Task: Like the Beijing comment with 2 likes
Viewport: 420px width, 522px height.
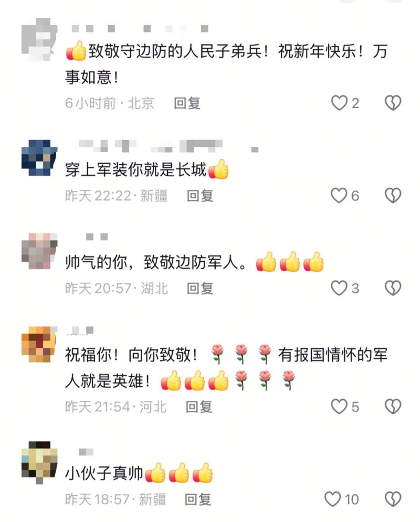Action: [339, 103]
